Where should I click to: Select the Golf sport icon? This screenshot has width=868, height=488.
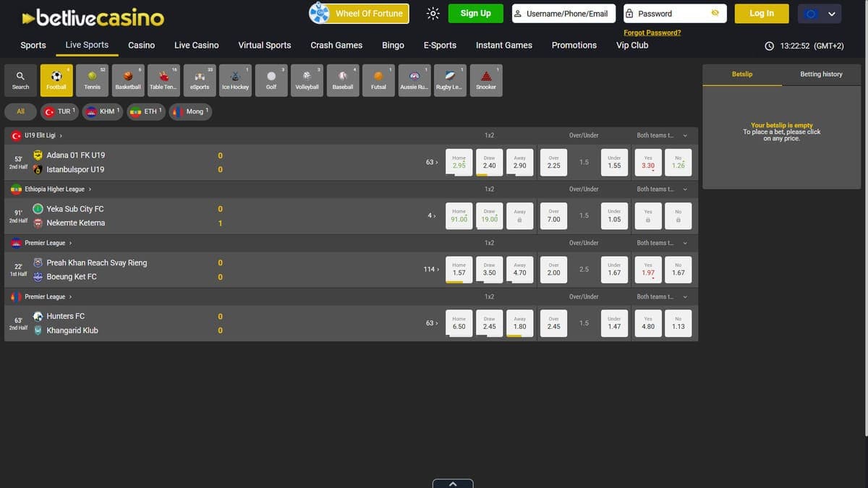click(x=271, y=80)
